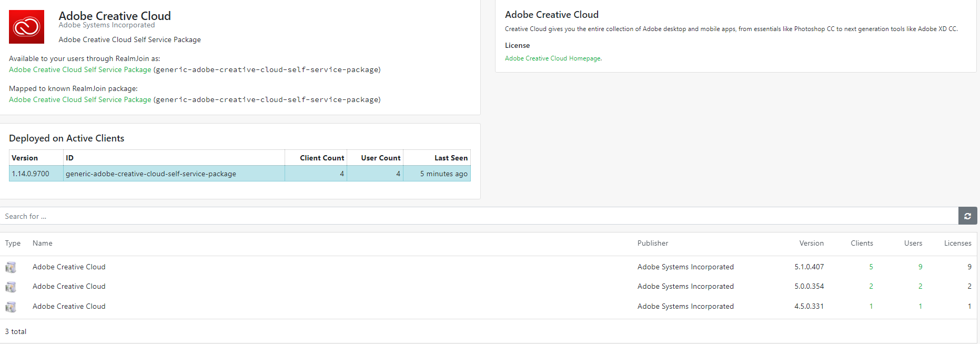Click the installer icon for version 5.1.0.407
This screenshot has width=980, height=344.
pyautogui.click(x=11, y=267)
